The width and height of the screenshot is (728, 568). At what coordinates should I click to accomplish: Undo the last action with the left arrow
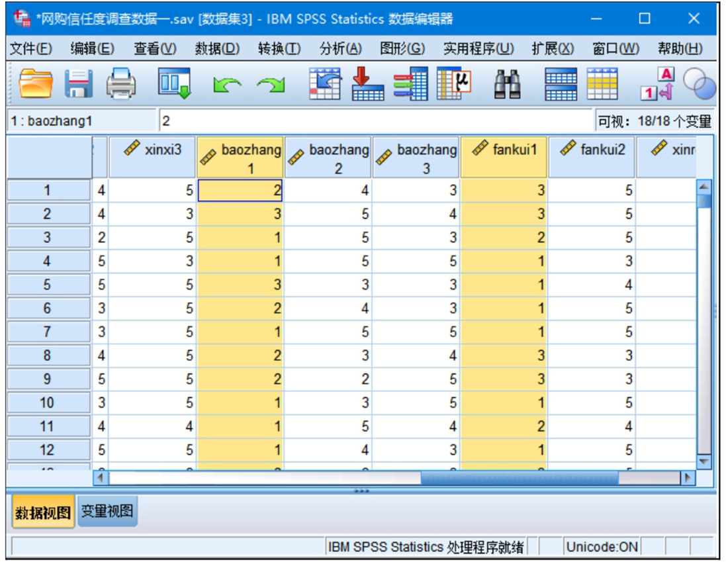click(226, 85)
